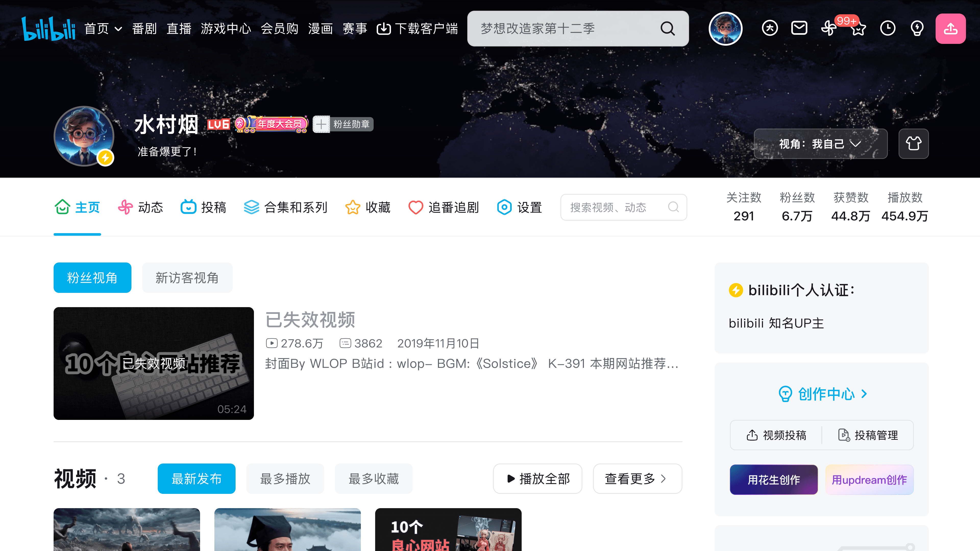Open the messages envelope icon

coord(799,28)
